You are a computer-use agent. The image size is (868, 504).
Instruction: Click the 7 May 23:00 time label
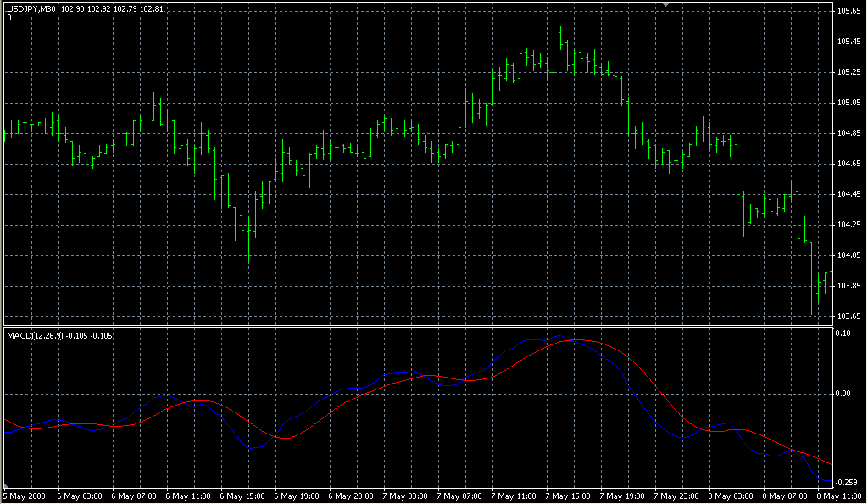tap(676, 496)
